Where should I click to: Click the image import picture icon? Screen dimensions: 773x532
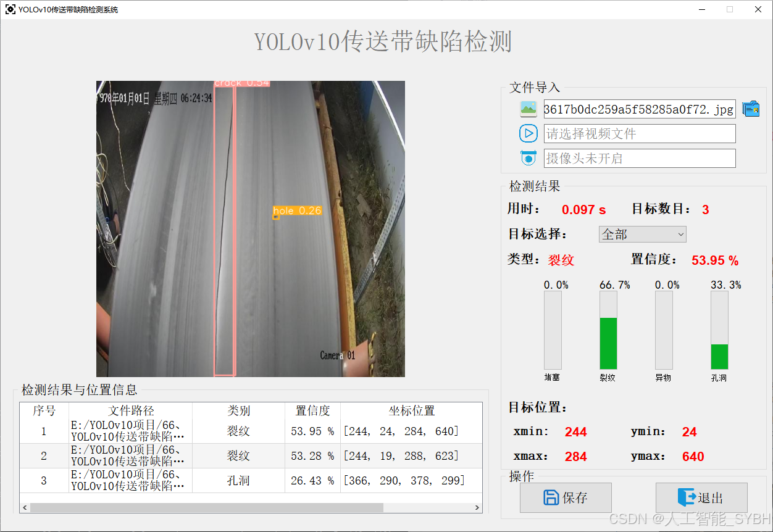(x=529, y=109)
